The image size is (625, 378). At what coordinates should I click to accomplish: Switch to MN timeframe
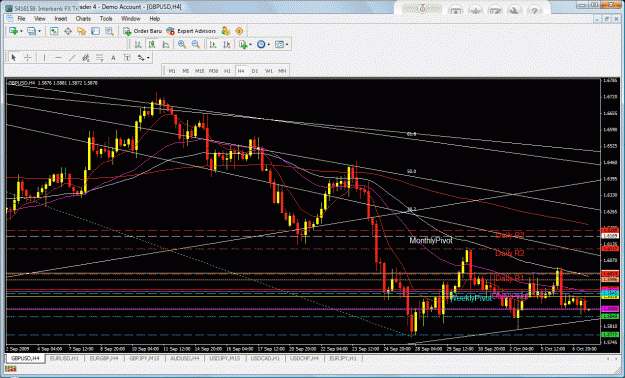point(282,71)
